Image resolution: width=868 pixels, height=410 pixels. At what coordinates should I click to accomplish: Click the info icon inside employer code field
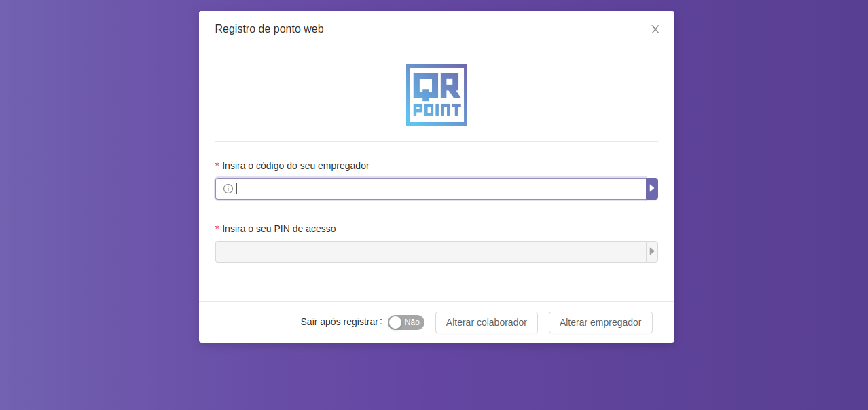point(228,189)
